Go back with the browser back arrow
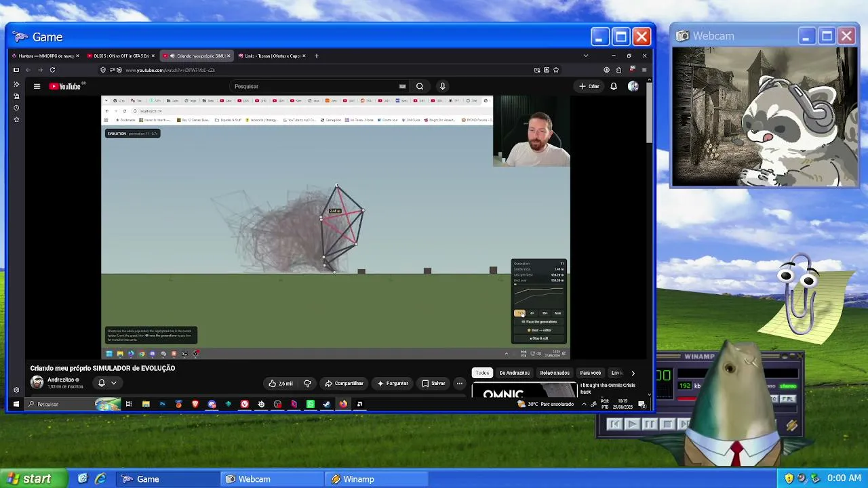This screenshot has width=868, height=488. point(28,70)
